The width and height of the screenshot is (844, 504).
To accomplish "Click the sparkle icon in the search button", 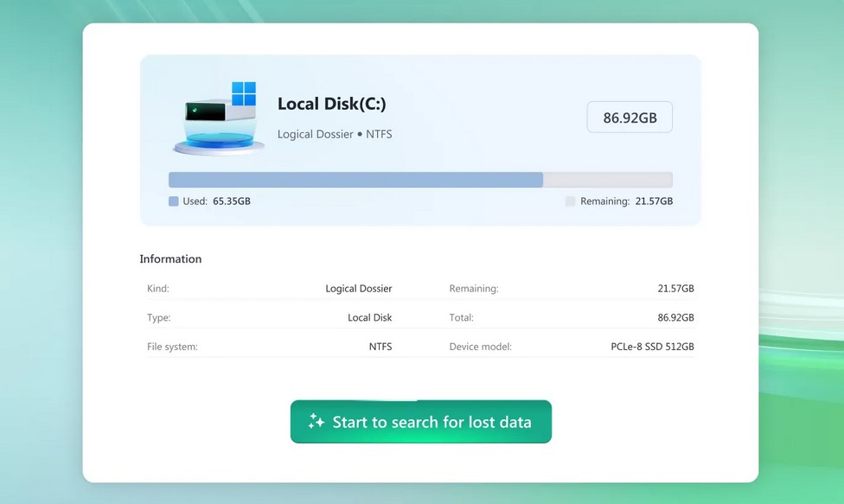I will point(316,422).
